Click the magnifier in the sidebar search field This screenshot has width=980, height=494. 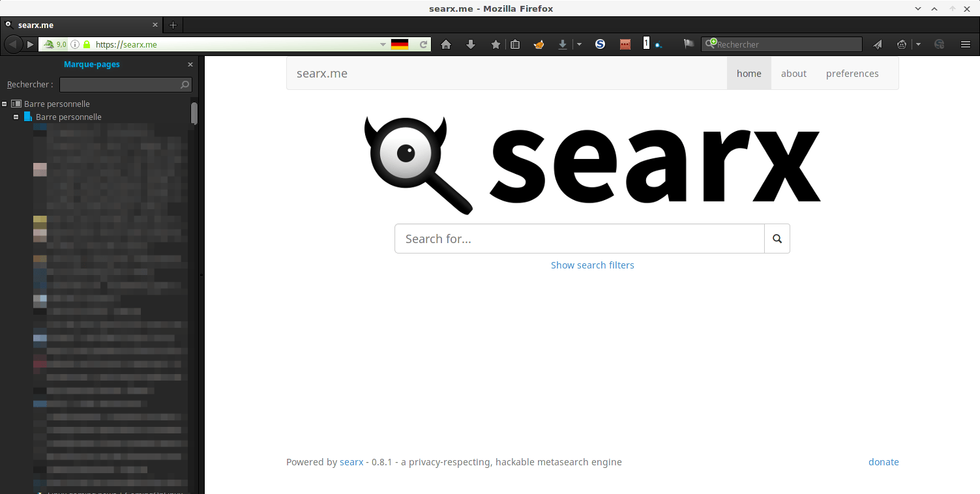pos(185,85)
